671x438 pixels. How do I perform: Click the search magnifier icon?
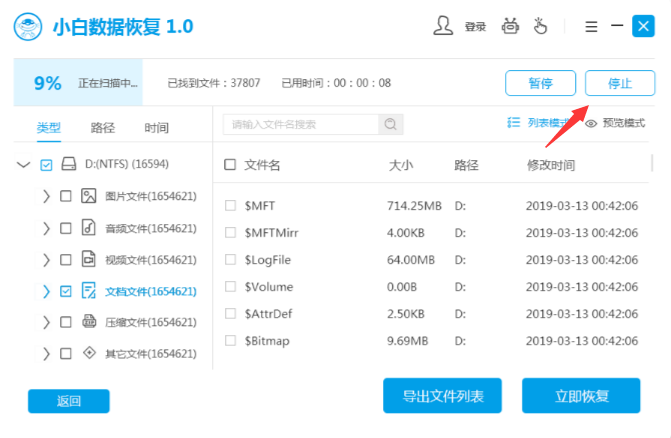(x=391, y=125)
